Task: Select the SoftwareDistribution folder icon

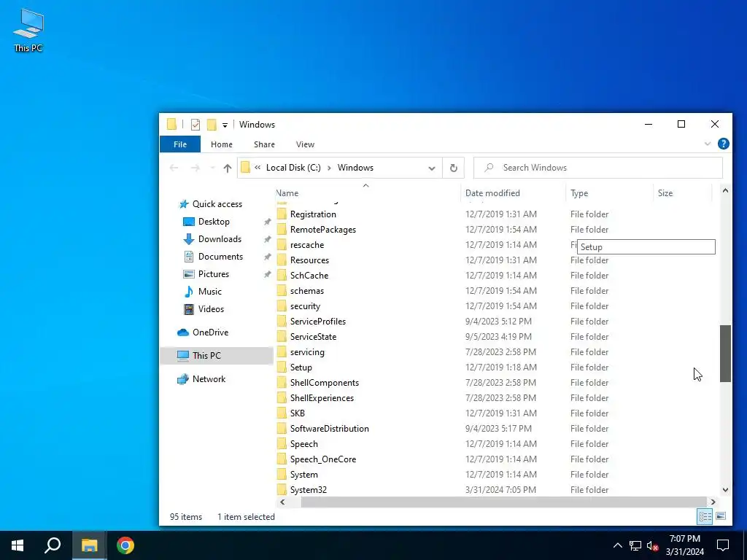Action: click(282, 429)
